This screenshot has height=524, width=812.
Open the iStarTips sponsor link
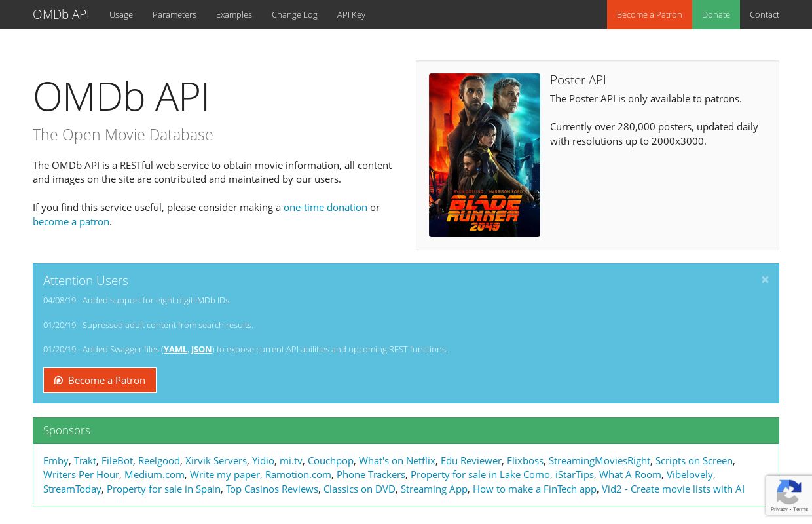coord(574,474)
